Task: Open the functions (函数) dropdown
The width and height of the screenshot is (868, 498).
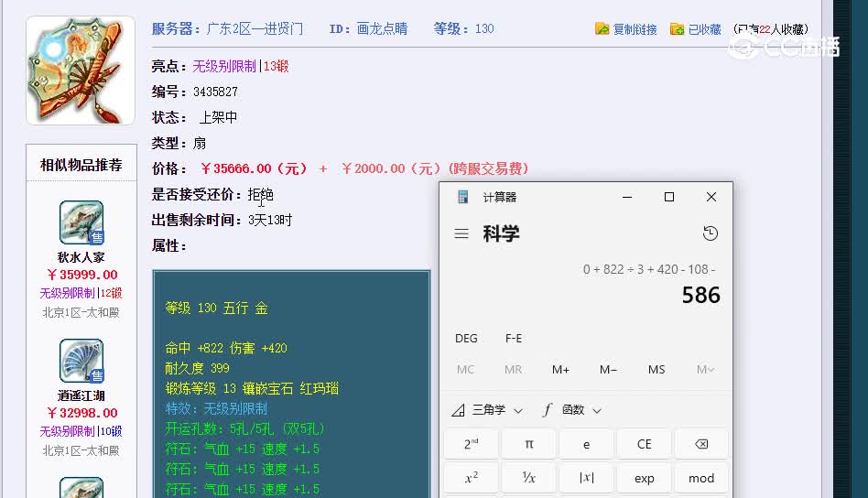Action: pyautogui.click(x=572, y=410)
